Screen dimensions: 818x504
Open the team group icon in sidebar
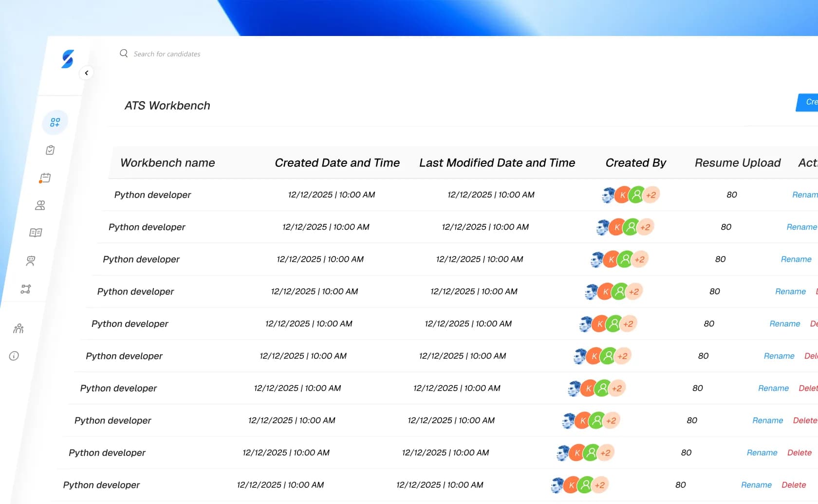(x=19, y=328)
